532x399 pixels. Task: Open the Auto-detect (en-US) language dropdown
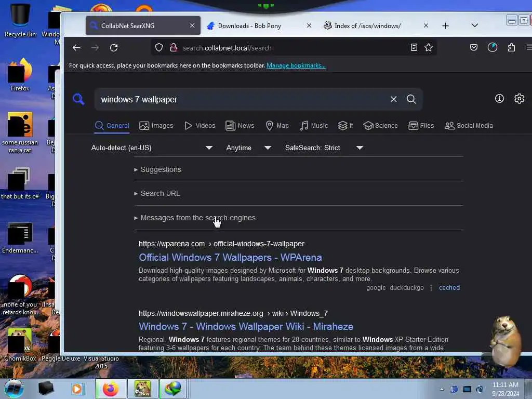(x=152, y=148)
